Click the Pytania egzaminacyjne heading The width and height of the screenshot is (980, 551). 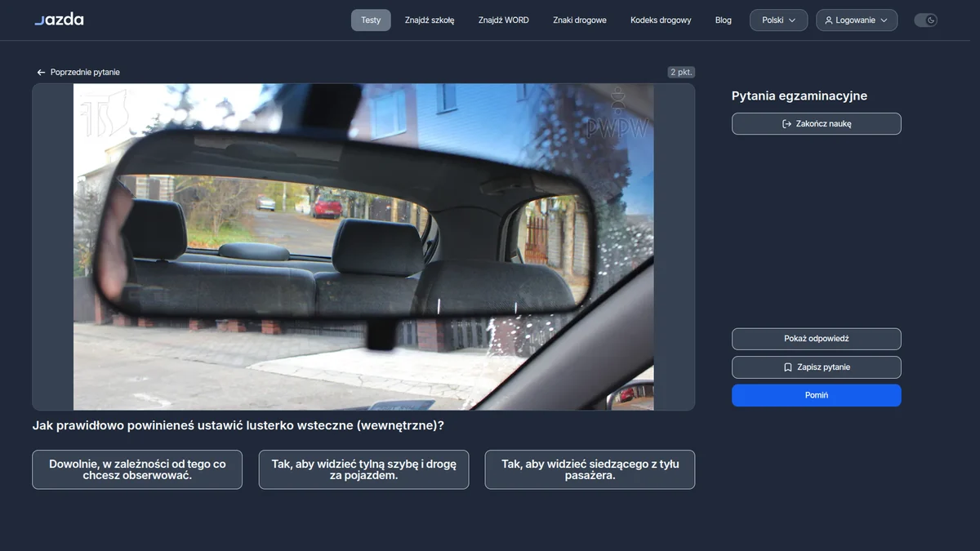point(800,96)
